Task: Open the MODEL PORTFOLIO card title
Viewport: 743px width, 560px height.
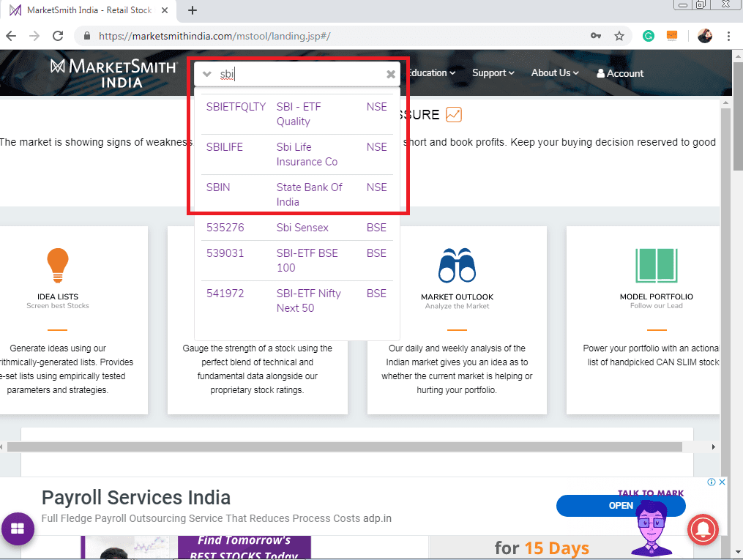Action: [x=657, y=296]
